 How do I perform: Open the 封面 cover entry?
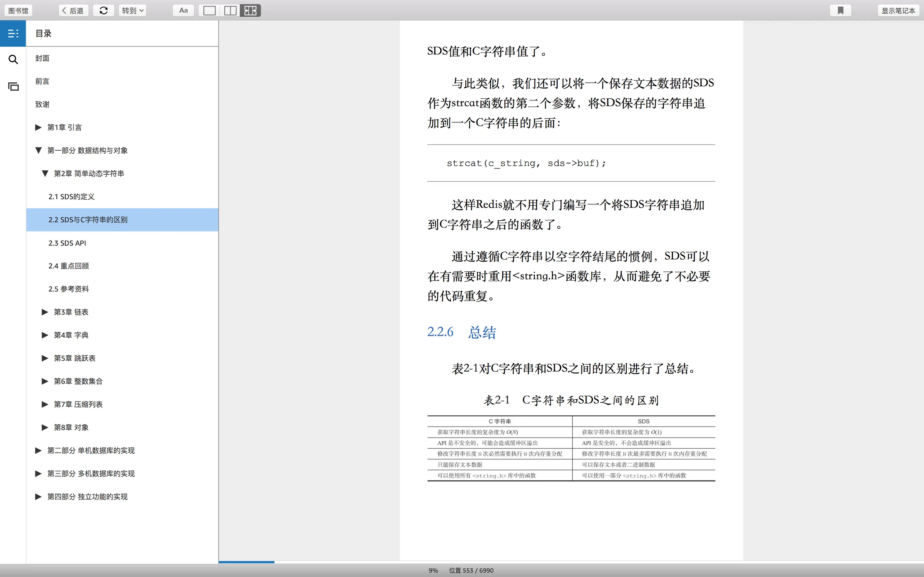42,58
